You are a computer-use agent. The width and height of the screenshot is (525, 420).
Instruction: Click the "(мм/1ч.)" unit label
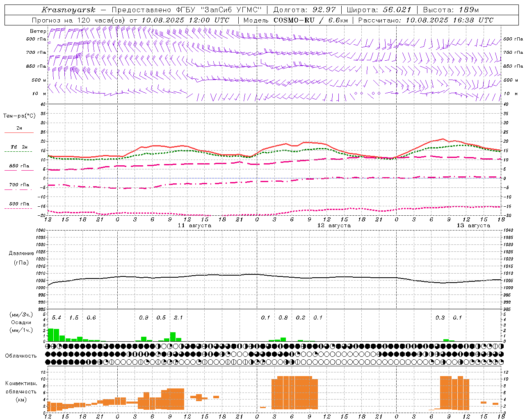21,330
